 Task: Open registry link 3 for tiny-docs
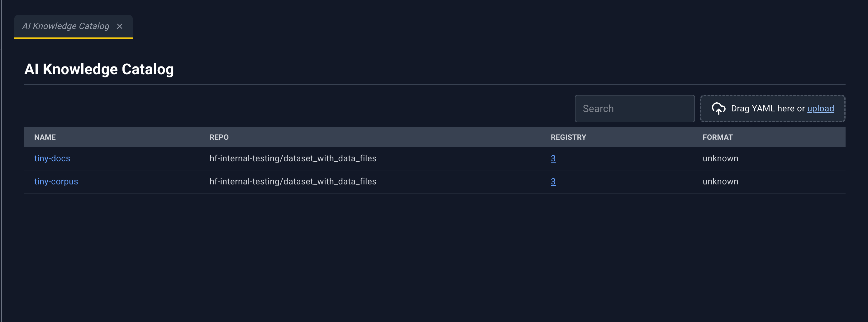[x=553, y=158]
